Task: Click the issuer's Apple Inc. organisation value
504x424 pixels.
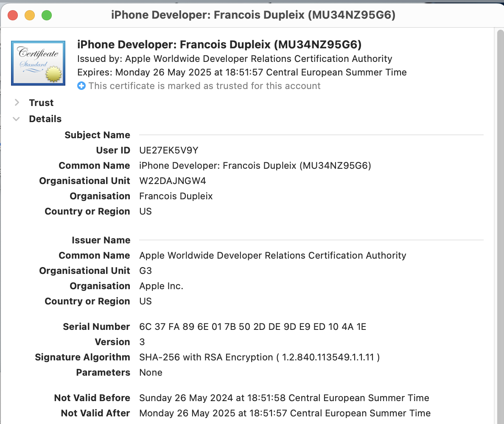Action: (161, 286)
